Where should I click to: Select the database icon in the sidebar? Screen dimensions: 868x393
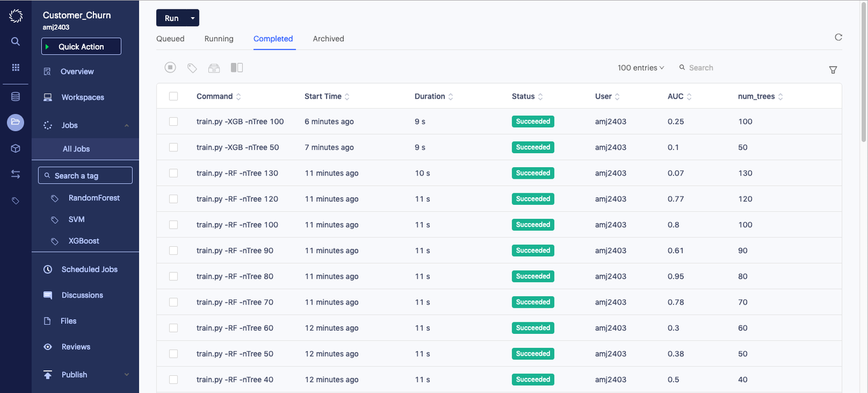15,97
